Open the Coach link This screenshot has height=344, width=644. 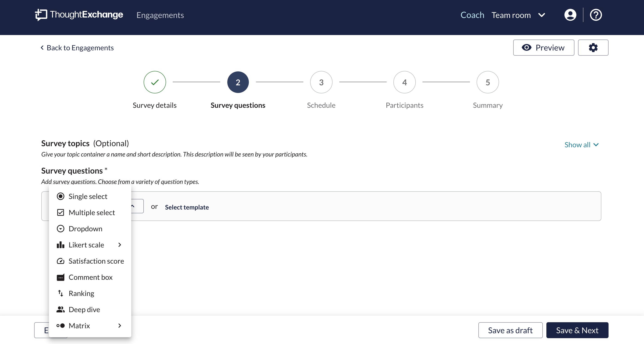[x=472, y=15]
